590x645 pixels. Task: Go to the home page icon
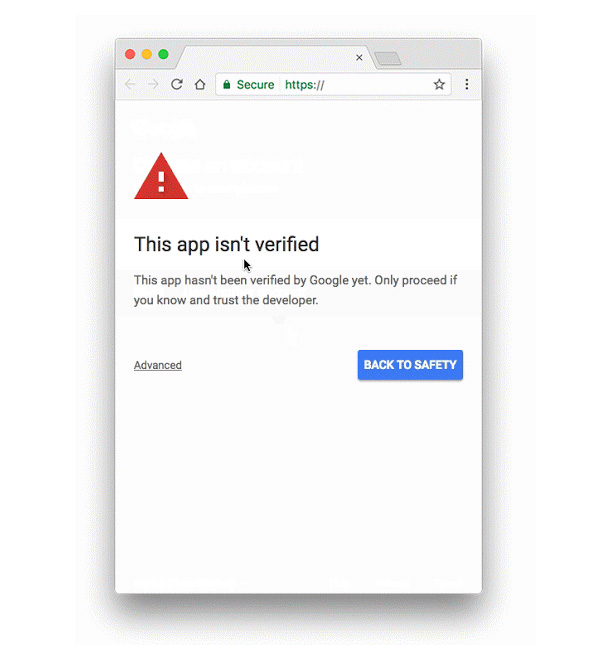[200, 84]
